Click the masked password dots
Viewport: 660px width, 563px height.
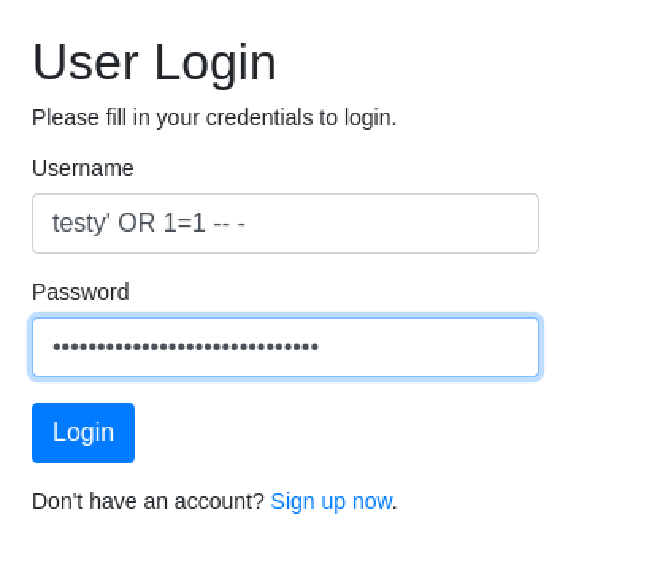[x=185, y=347]
